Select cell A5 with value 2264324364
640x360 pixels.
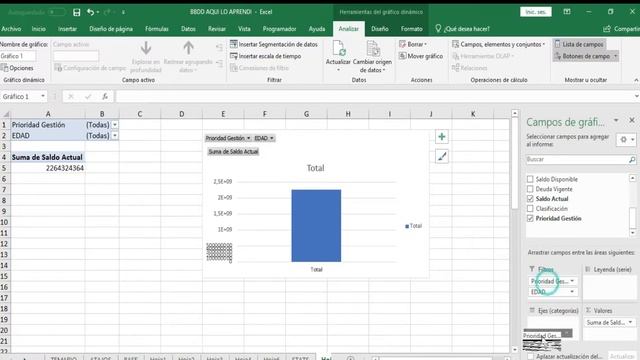(x=48, y=168)
